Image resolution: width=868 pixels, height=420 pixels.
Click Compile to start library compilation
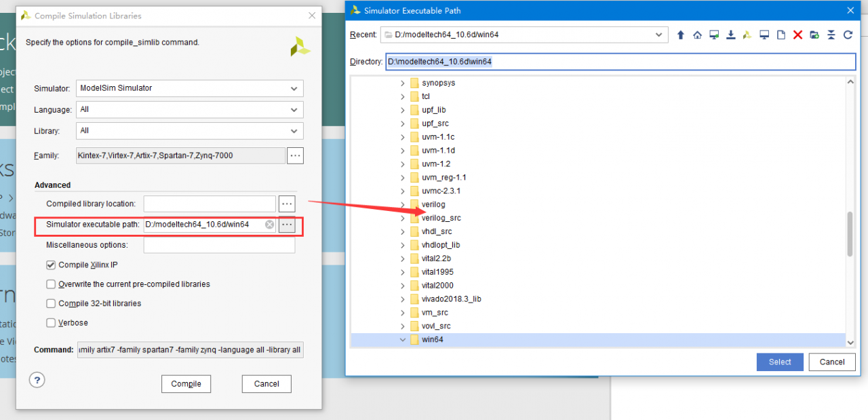tap(186, 384)
